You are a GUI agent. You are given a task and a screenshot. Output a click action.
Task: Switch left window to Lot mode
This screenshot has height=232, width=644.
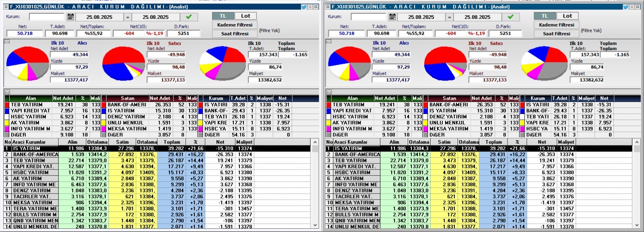coord(246,16)
